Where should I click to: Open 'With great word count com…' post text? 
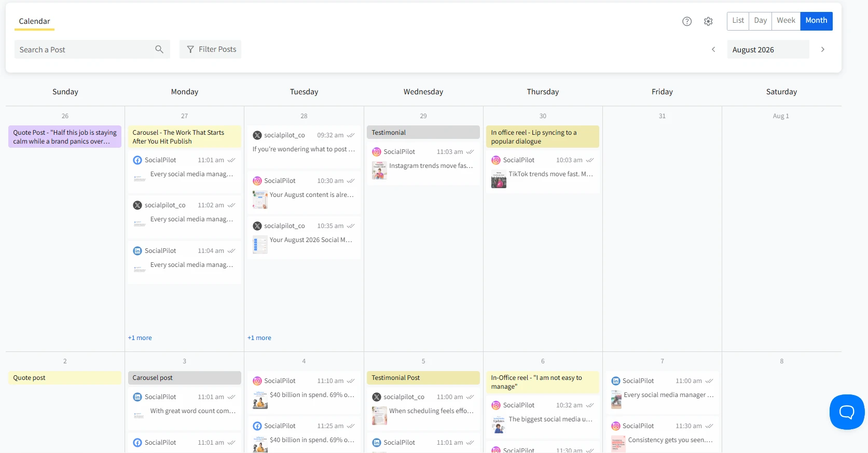(x=192, y=411)
